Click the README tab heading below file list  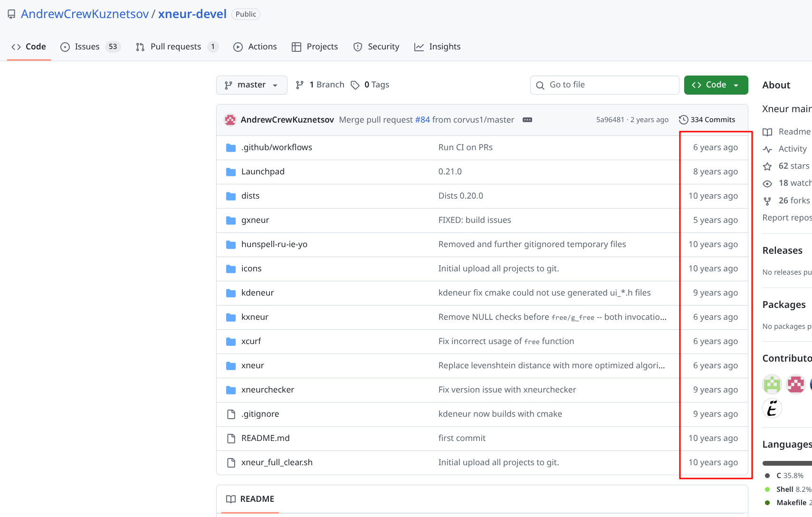point(250,499)
